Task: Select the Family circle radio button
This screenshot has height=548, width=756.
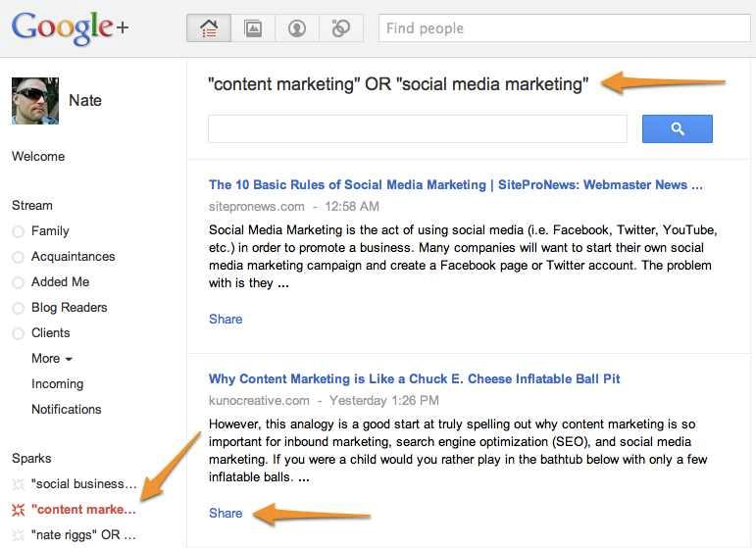Action: [x=18, y=231]
